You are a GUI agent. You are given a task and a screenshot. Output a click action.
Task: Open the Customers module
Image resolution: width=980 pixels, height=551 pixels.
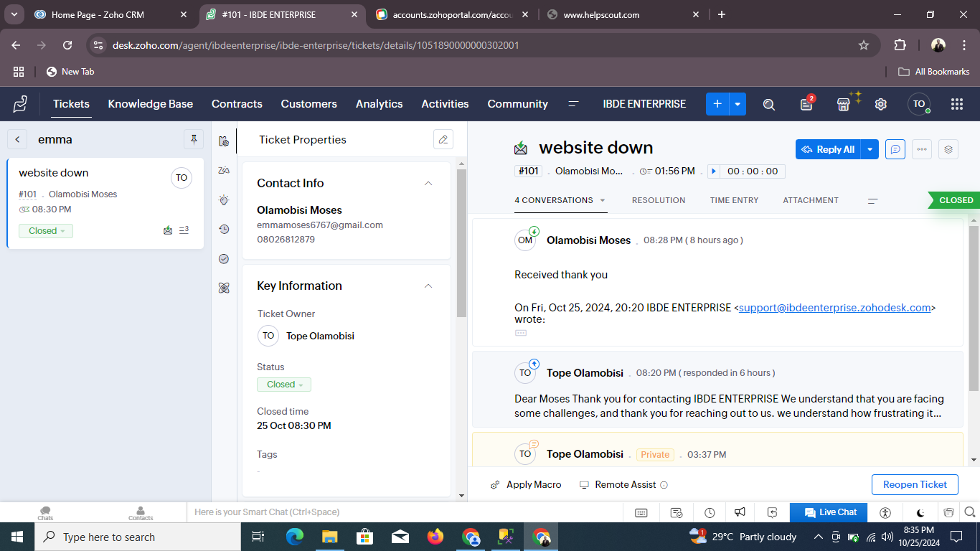[x=309, y=104]
